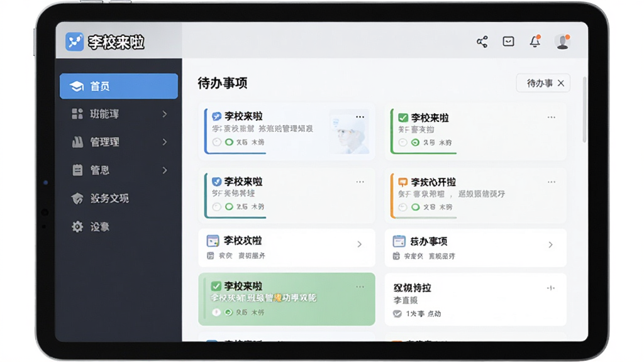This screenshot has height=362, width=644.
Task: Open three-dot menu on green-filled card
Action: pos(360,287)
